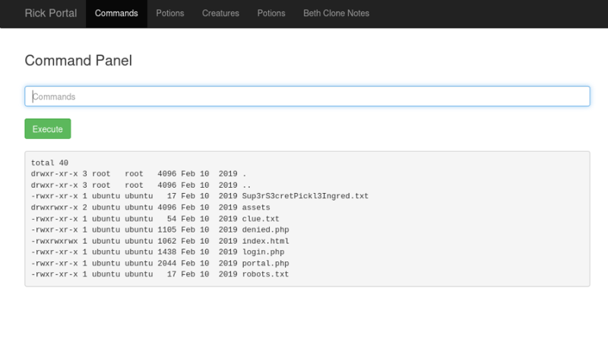Open the Potions link beside Commands

pyautogui.click(x=170, y=13)
